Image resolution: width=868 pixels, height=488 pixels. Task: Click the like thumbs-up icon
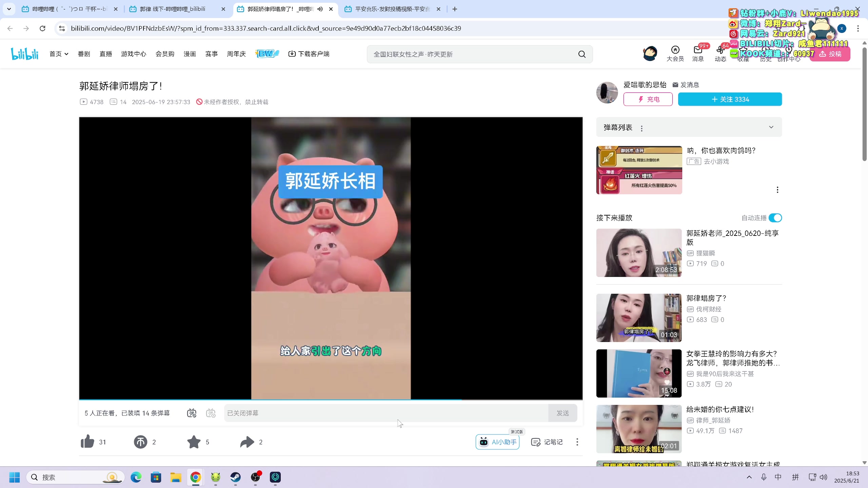point(87,442)
